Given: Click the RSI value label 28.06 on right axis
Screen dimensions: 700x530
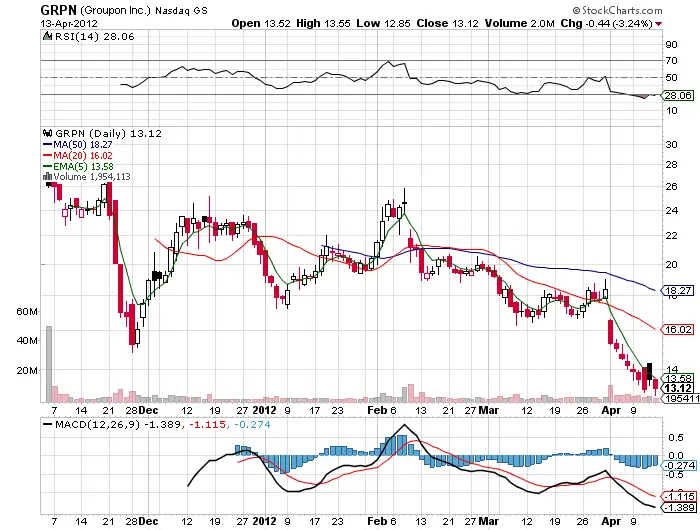Looking at the screenshot, I should point(678,95).
